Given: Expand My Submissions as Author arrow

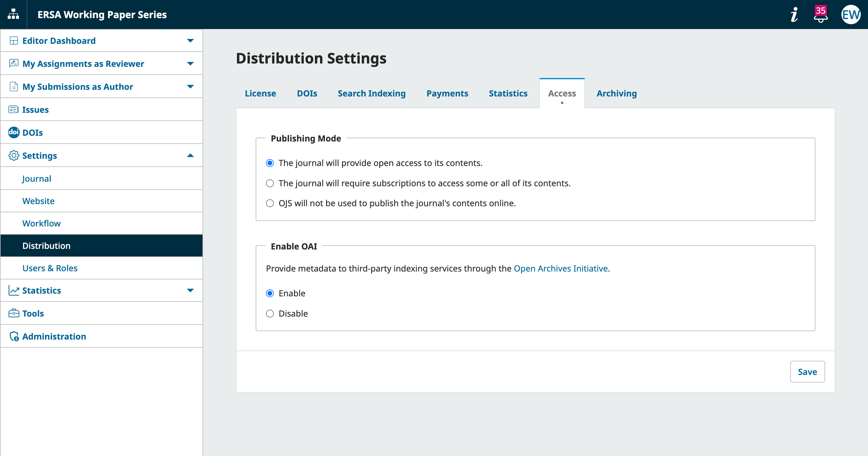Looking at the screenshot, I should tap(190, 86).
